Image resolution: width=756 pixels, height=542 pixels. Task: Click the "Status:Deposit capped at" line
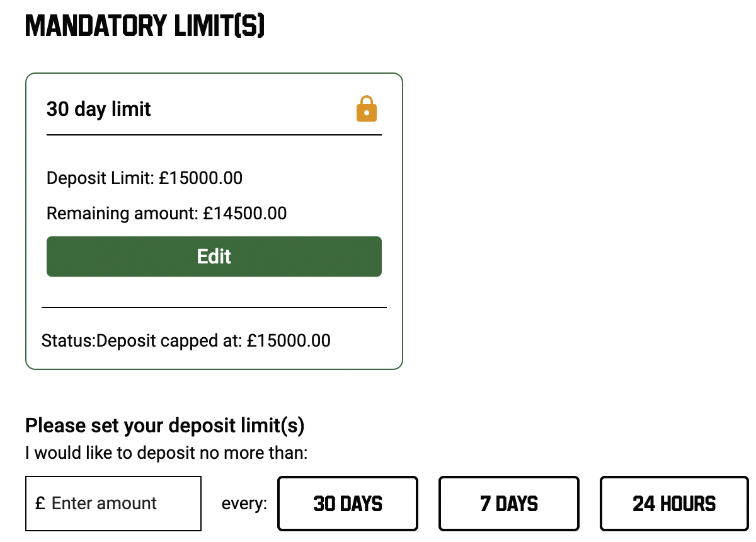[x=186, y=341]
